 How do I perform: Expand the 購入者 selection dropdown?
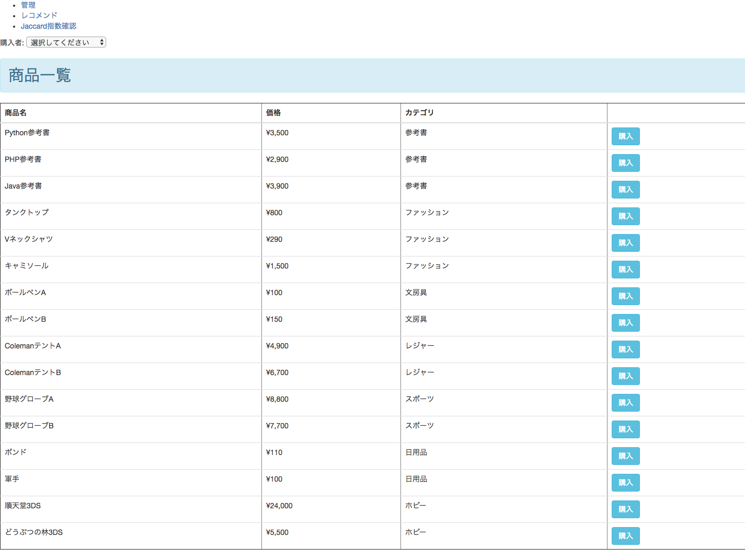[x=66, y=42]
